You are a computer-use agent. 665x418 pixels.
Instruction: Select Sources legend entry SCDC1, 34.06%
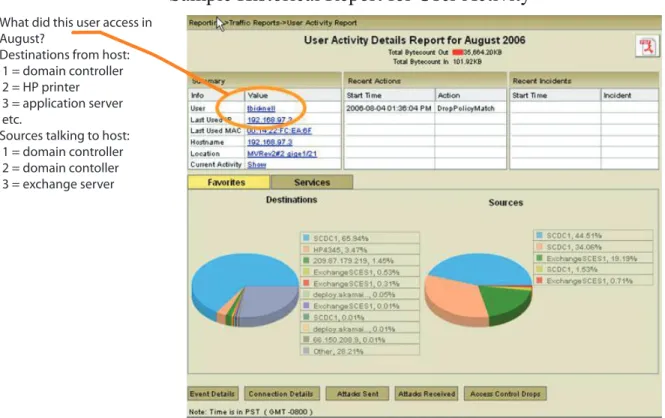pyautogui.click(x=593, y=247)
